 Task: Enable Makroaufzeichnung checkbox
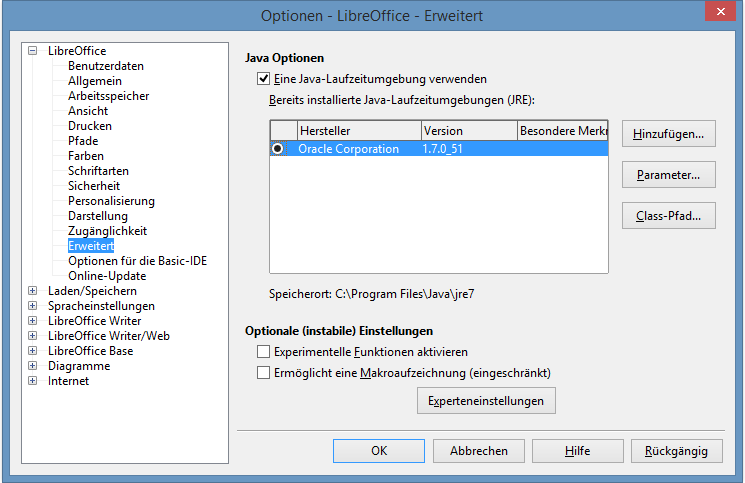pos(263,372)
